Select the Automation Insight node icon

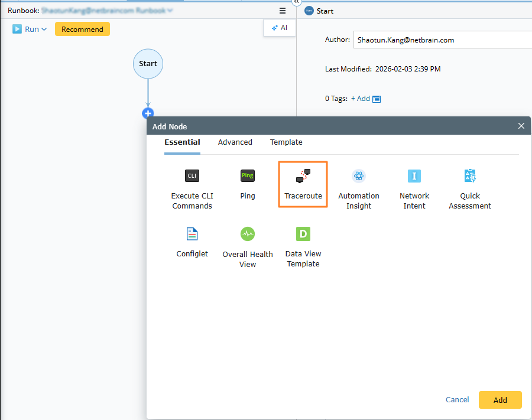(359, 175)
